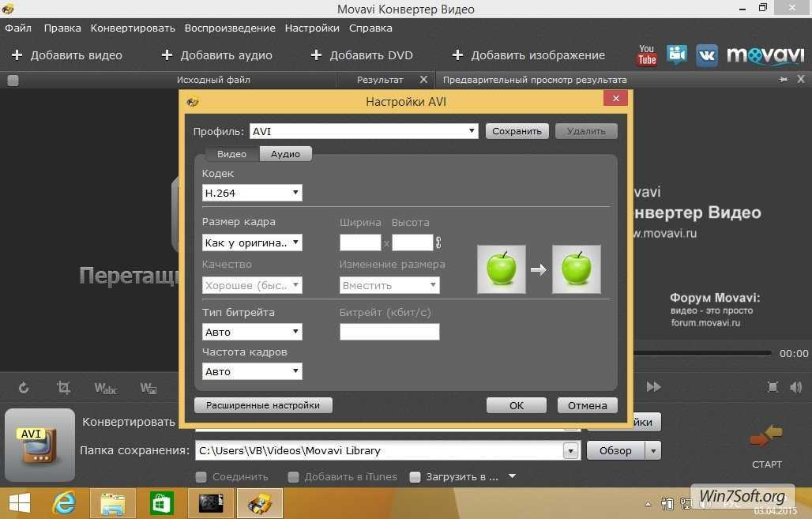Click the AVI format preset icon

coord(39,445)
